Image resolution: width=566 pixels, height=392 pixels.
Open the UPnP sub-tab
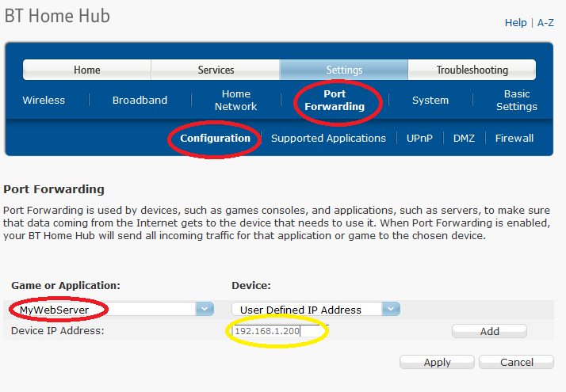click(419, 138)
